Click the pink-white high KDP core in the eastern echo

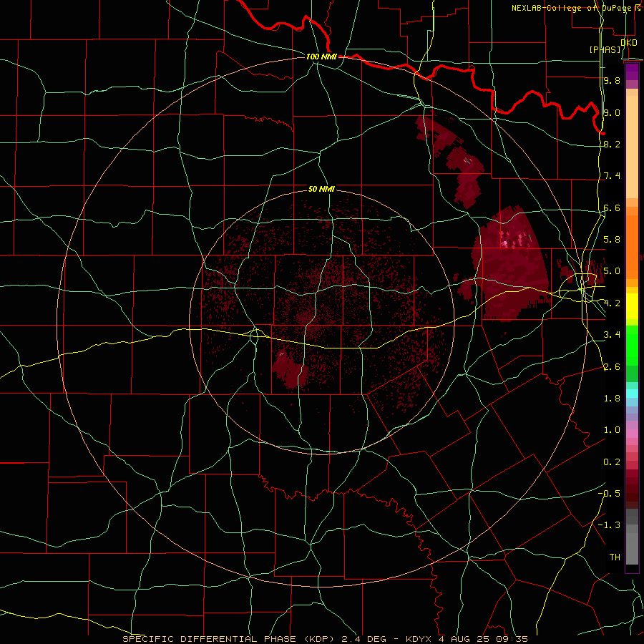(504, 243)
